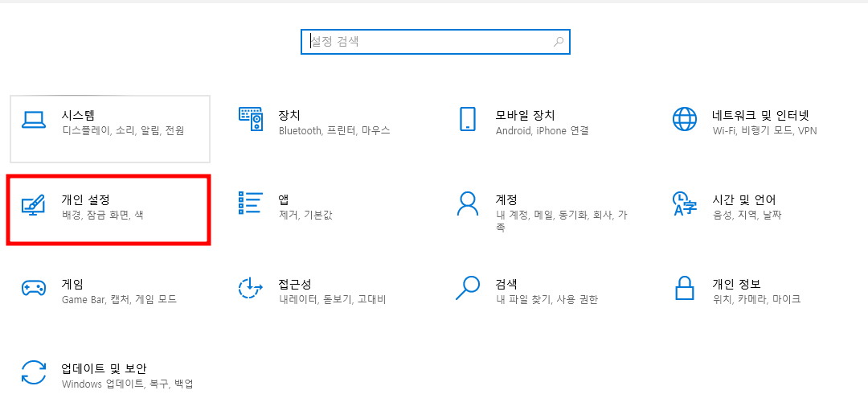This screenshot has height=419, width=868.
Task: Select the 검색 magnifier category icon
Action: pos(468,288)
